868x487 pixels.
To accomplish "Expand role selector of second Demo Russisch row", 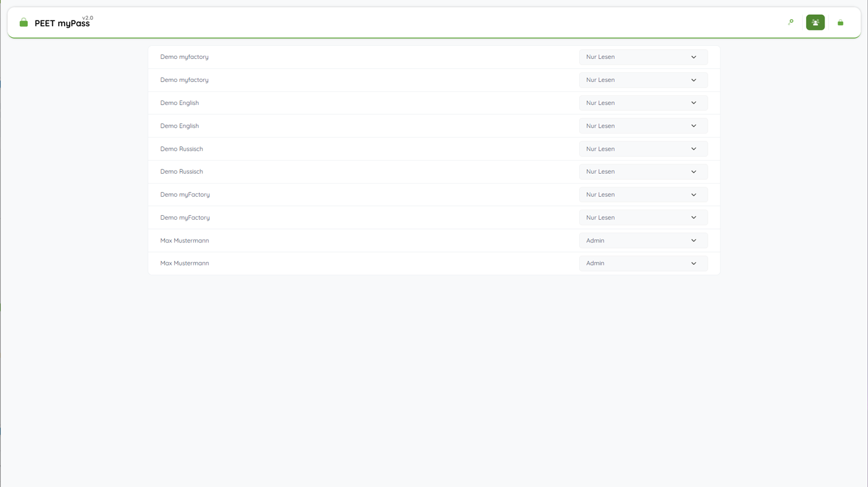I will pos(643,172).
